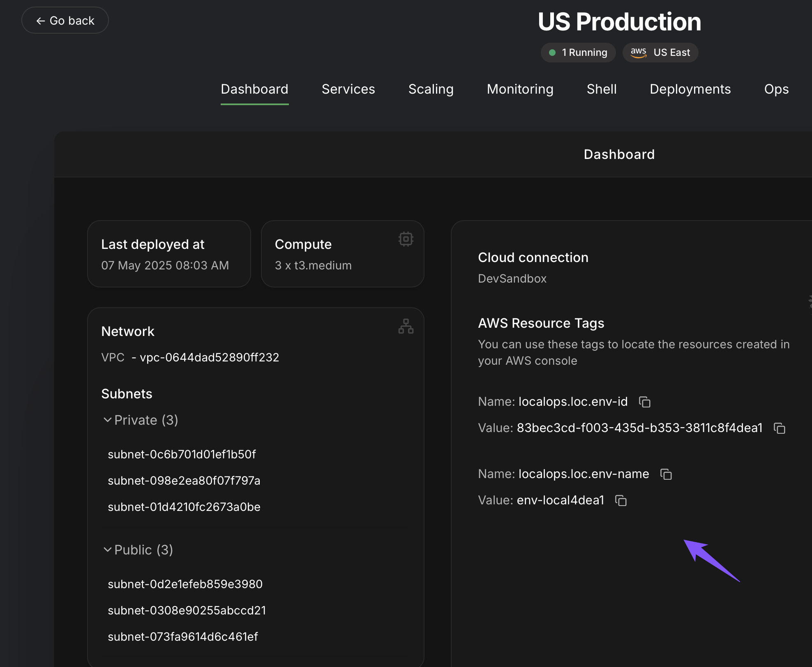This screenshot has height=667, width=812.
Task: Open the Monitoring tab
Action: click(x=520, y=89)
